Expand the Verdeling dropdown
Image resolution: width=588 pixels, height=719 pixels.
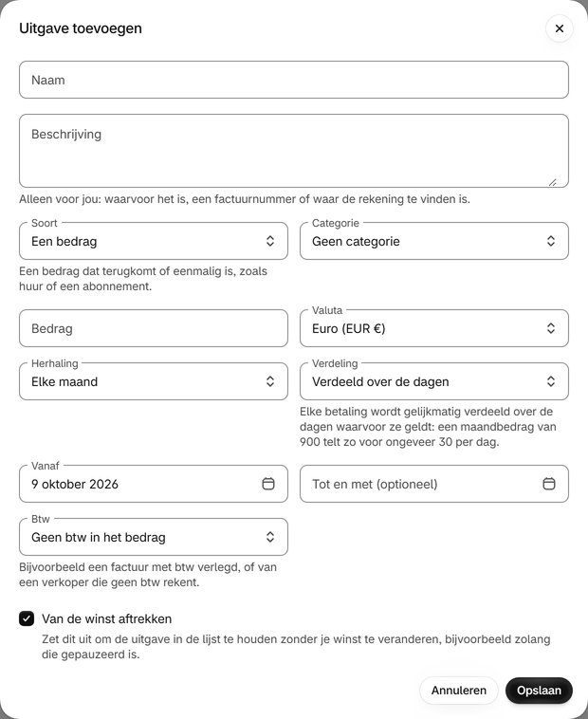tap(434, 381)
